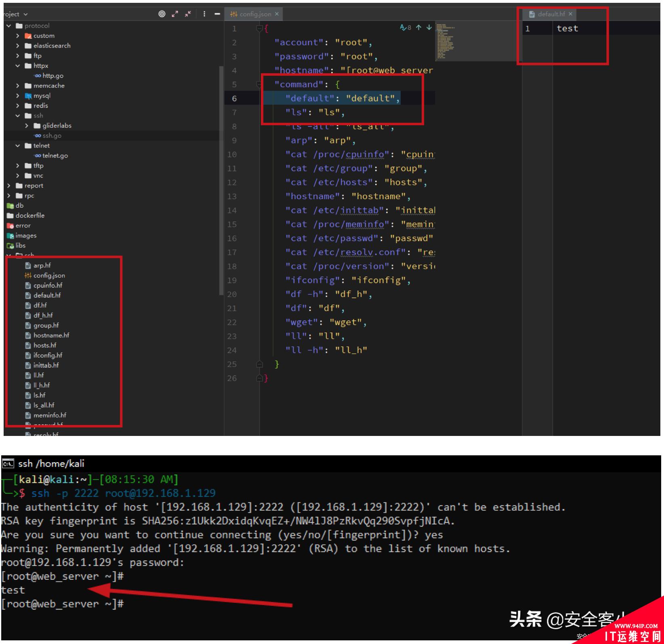This screenshot has width=664, height=644.
Task: Select the db folder
Action: click(x=15, y=205)
